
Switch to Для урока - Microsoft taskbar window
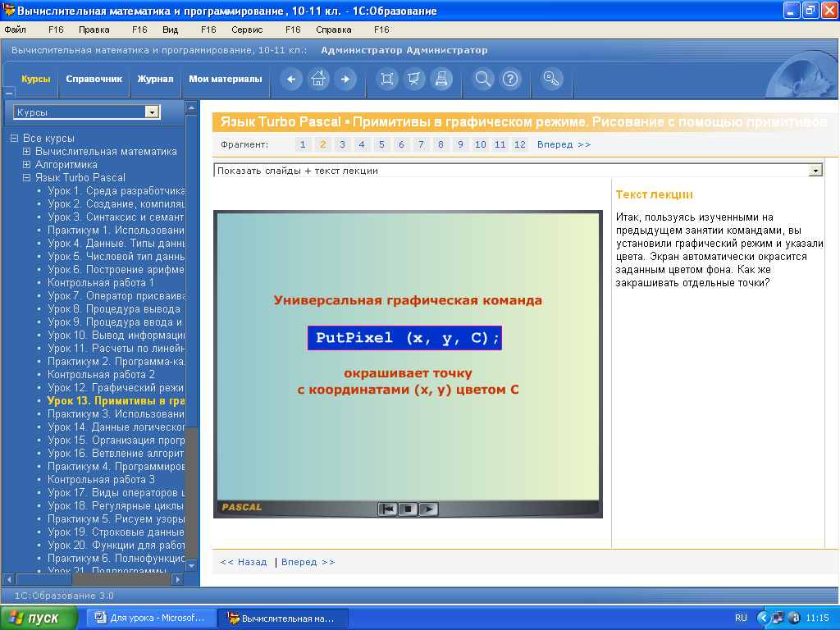(x=150, y=618)
